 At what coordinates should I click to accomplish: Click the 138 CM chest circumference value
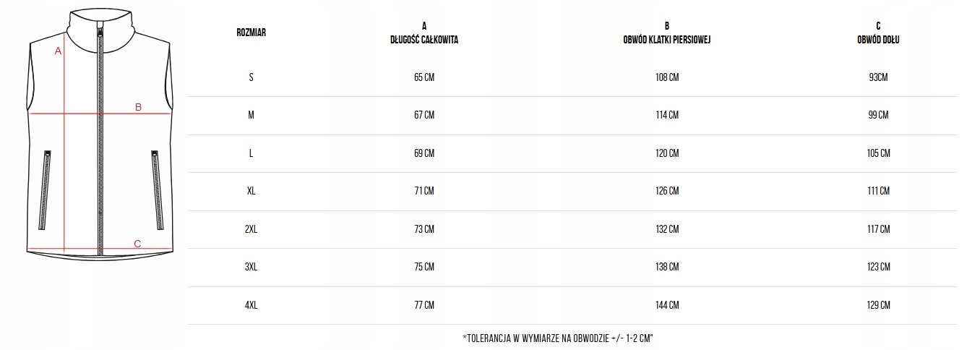pyautogui.click(x=667, y=267)
